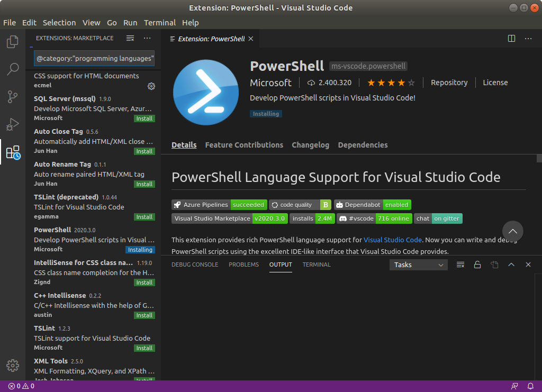Click the chat on gitter badge

click(438, 218)
